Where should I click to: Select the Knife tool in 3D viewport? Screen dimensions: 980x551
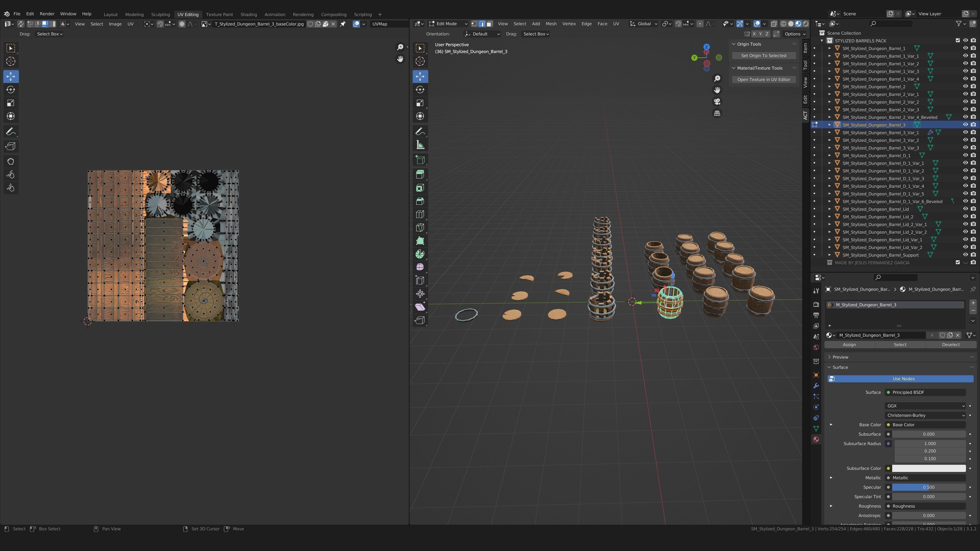tap(420, 228)
